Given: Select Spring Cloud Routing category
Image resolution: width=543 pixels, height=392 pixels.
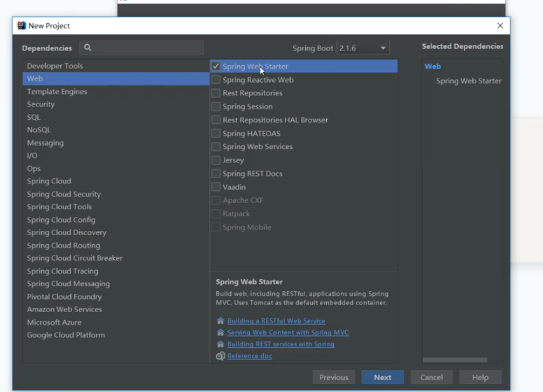Looking at the screenshot, I should [x=116, y=245].
